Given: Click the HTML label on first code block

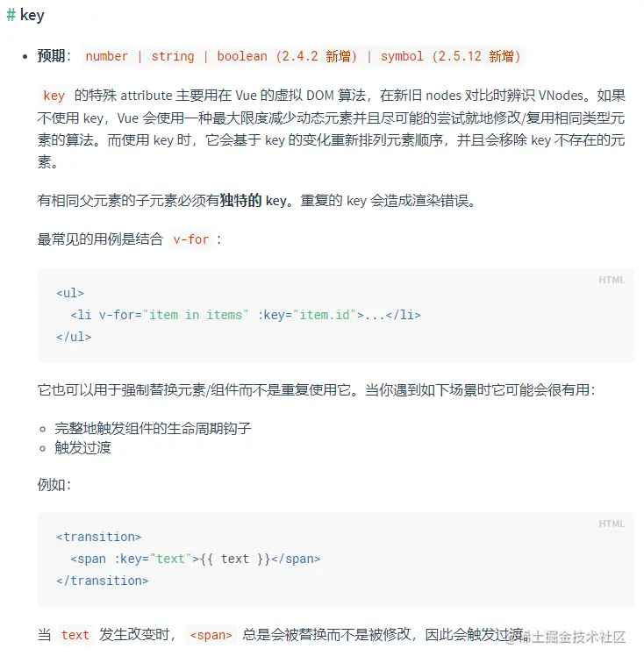Looking at the screenshot, I should click(612, 280).
